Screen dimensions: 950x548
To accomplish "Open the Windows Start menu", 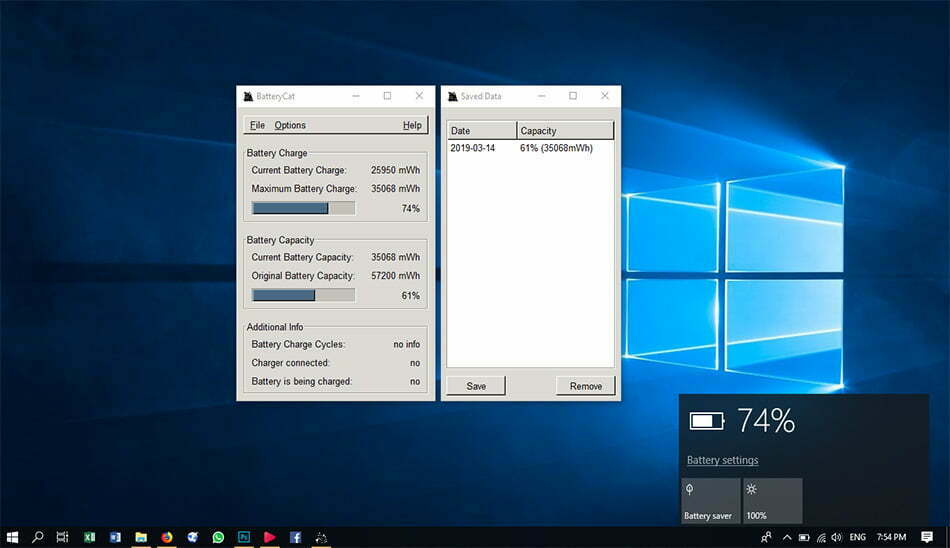I will (x=12, y=537).
